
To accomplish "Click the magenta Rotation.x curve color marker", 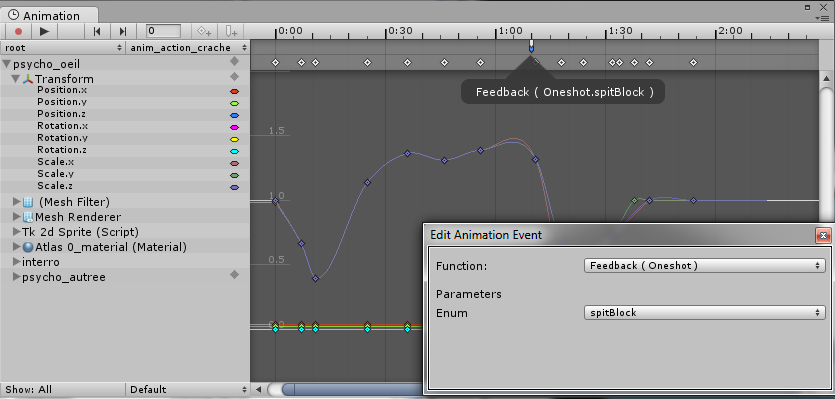I will coord(234,128).
